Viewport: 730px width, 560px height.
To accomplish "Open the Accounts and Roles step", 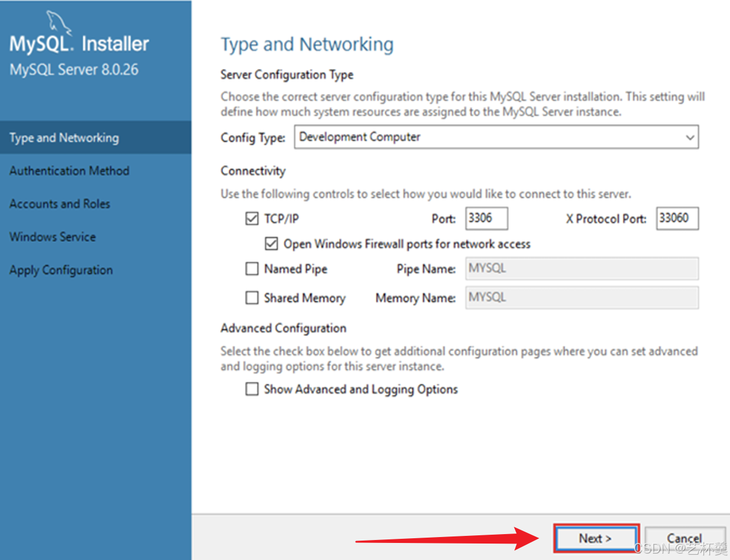I will [x=59, y=204].
